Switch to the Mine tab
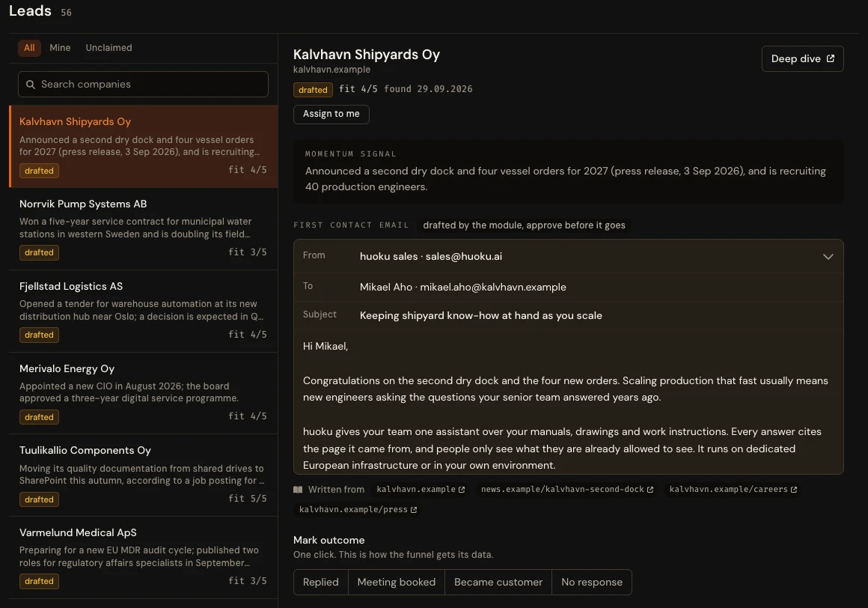The width and height of the screenshot is (868, 608). coord(60,48)
